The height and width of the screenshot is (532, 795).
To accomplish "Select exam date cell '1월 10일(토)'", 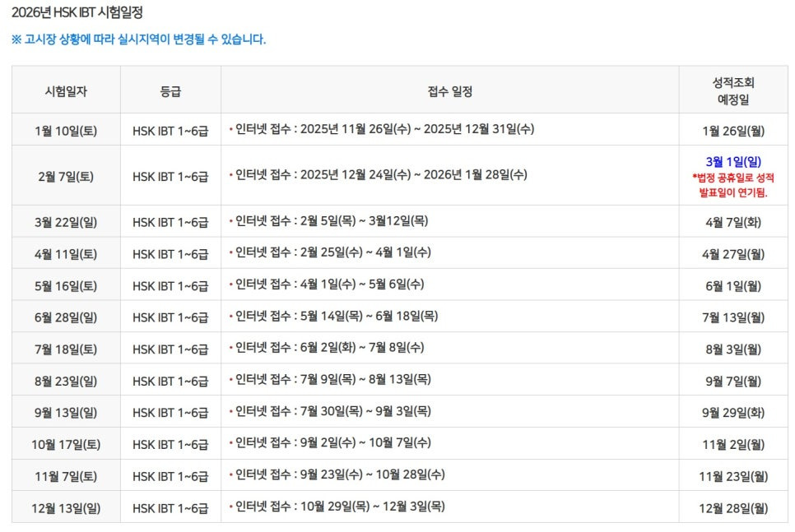I will [66, 131].
